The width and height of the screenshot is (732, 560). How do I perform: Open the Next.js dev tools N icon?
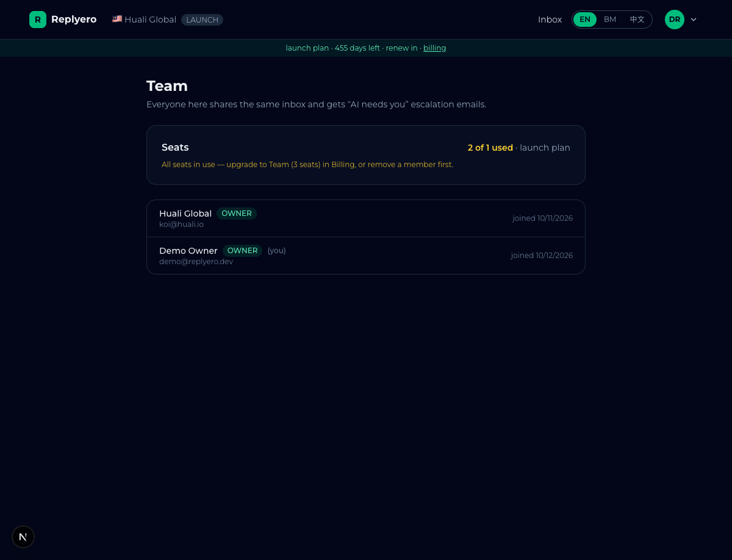coord(23,537)
